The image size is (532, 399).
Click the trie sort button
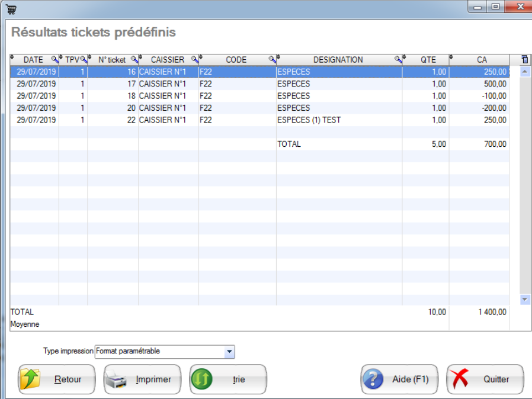click(228, 379)
